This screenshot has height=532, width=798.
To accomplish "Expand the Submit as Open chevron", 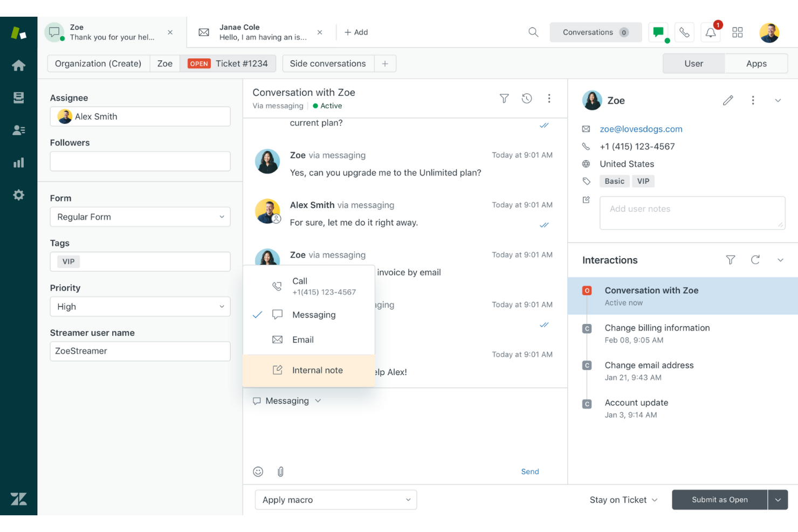I will click(x=778, y=500).
